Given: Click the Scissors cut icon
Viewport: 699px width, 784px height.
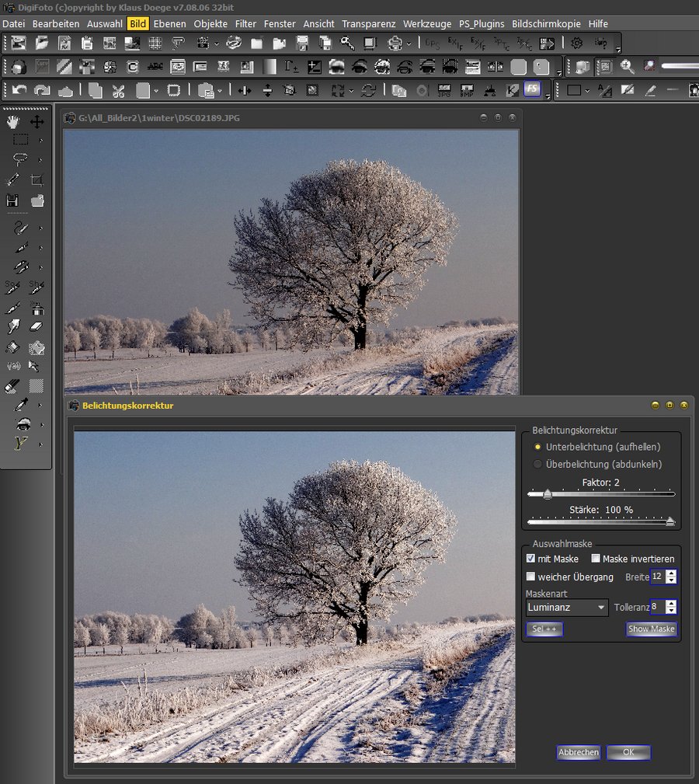Looking at the screenshot, I should (118, 90).
